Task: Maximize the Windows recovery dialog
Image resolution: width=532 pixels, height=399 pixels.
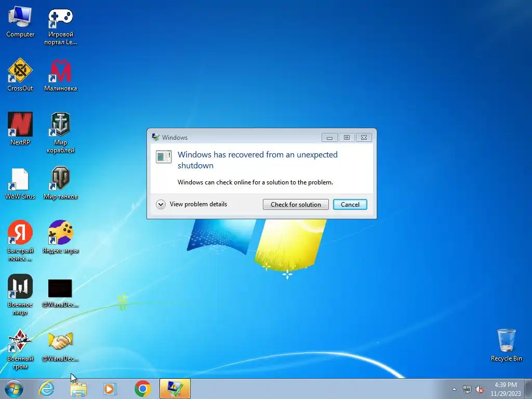Action: coord(347,137)
